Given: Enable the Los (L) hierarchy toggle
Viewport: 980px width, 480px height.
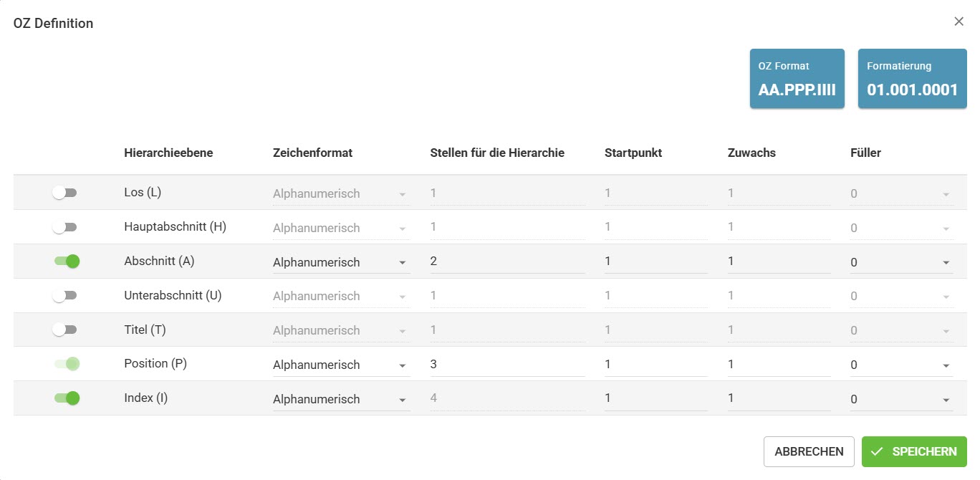Looking at the screenshot, I should (x=64, y=193).
